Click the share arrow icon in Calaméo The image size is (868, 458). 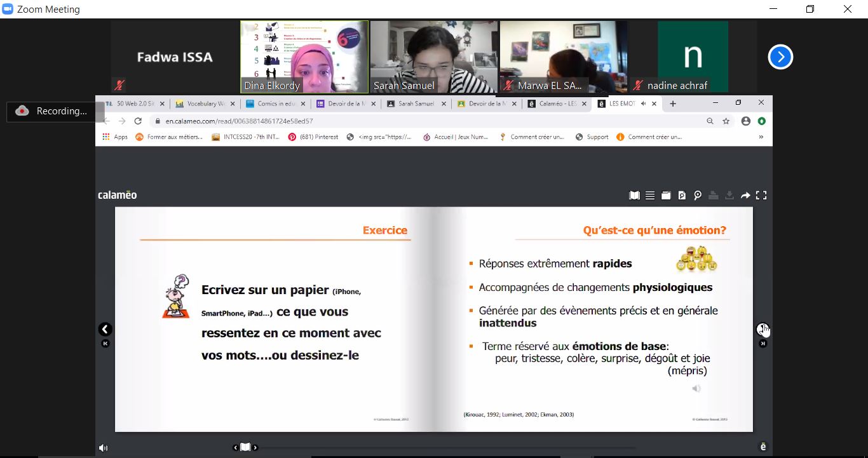pyautogui.click(x=745, y=196)
